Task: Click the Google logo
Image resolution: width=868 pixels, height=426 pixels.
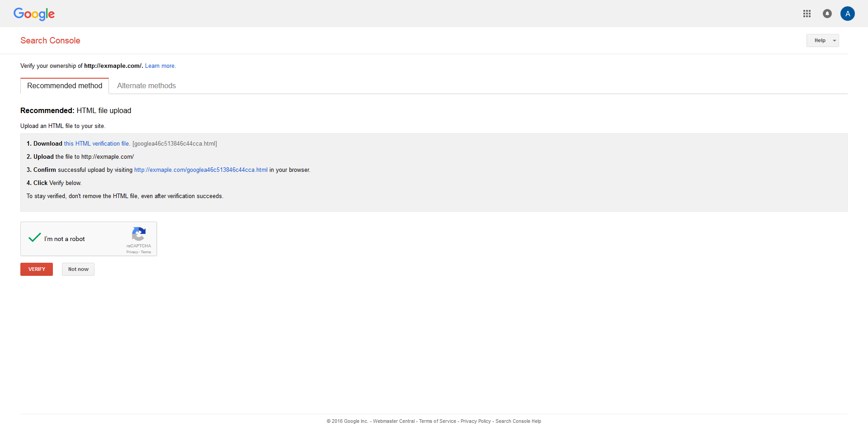Action: pyautogui.click(x=34, y=14)
